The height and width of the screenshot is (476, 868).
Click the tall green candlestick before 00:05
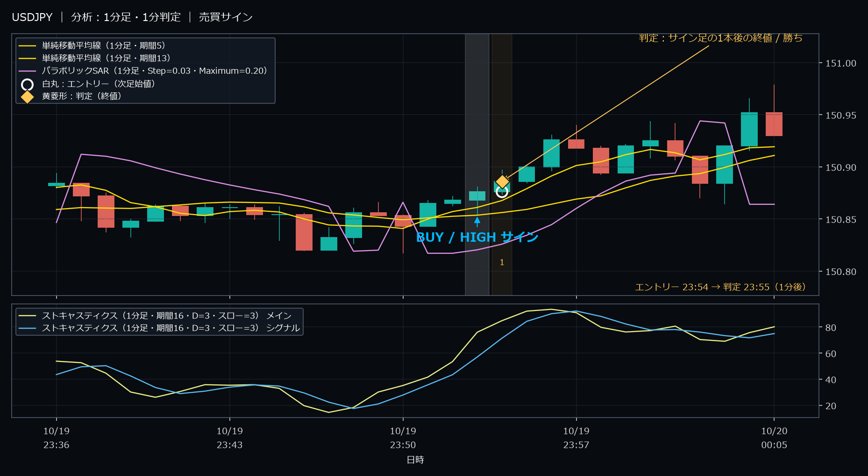749,130
